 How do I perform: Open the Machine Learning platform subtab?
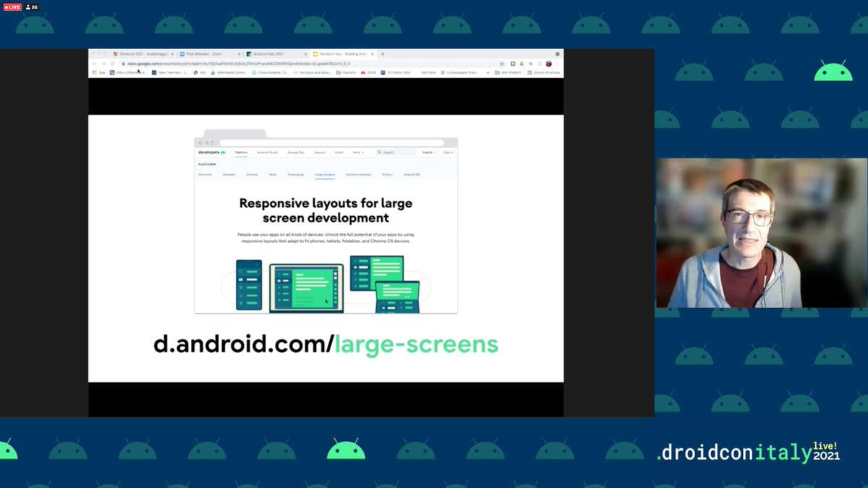pyautogui.click(x=359, y=175)
